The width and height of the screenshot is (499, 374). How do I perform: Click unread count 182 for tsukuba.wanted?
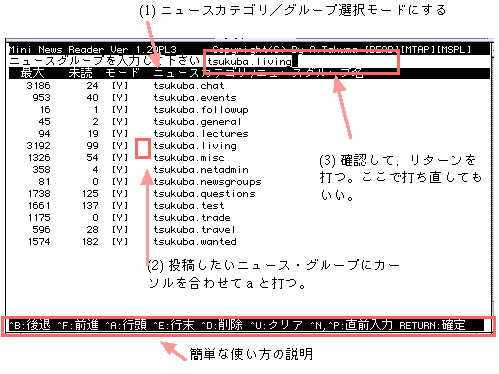(x=90, y=242)
